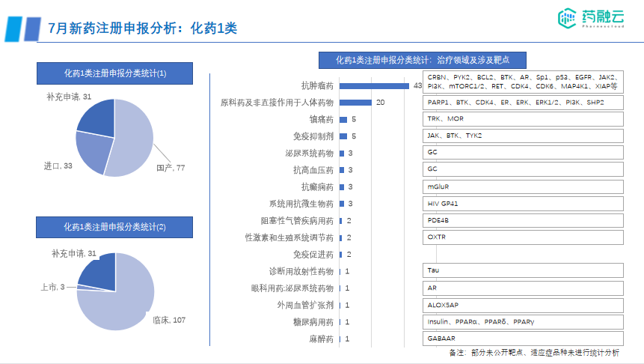Click the 抗高血压药 axis label
Image resolution: width=644 pixels, height=364 pixels.
(x=313, y=170)
